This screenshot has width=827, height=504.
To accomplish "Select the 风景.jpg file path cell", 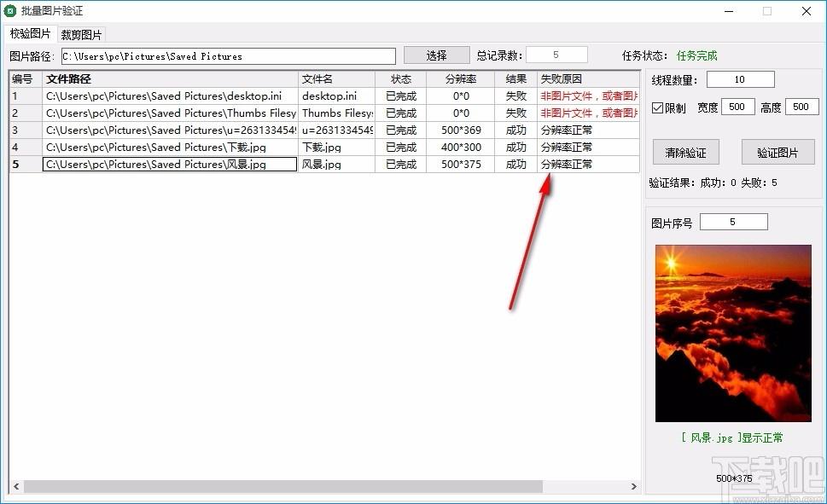I will point(170,164).
